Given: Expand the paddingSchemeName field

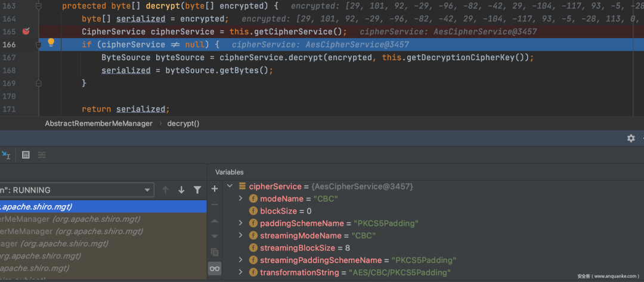Looking at the screenshot, I should coord(241,224).
